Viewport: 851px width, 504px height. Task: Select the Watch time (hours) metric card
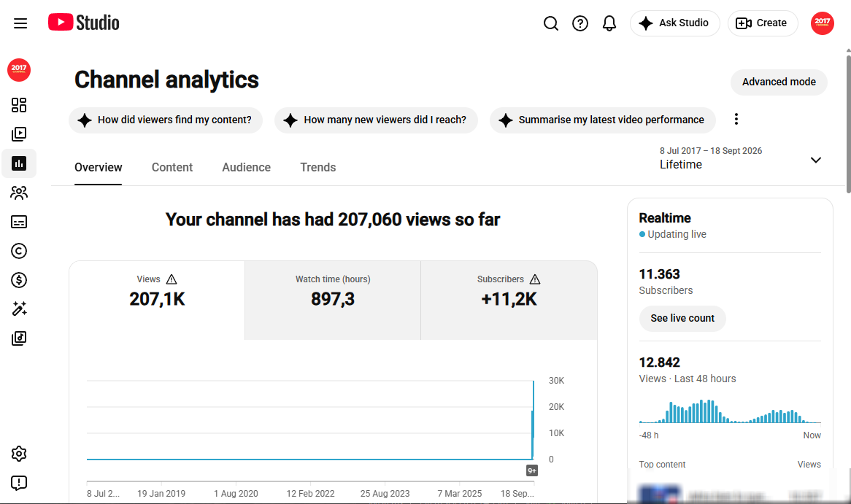click(x=333, y=300)
